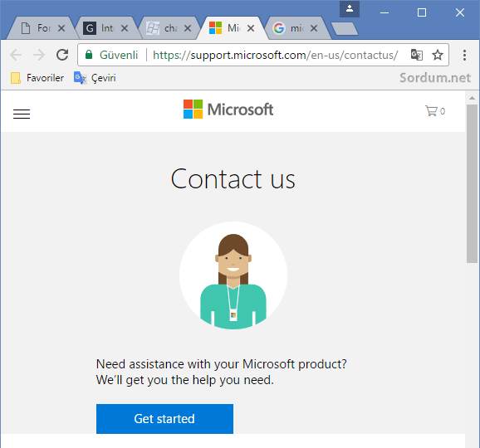Click the support agent avatar image
This screenshot has height=448, width=480.
tap(233, 275)
